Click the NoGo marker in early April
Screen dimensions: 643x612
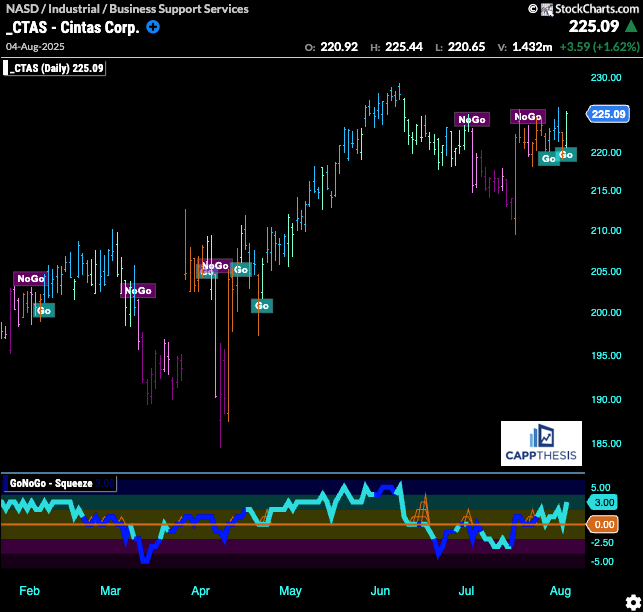[x=216, y=266]
